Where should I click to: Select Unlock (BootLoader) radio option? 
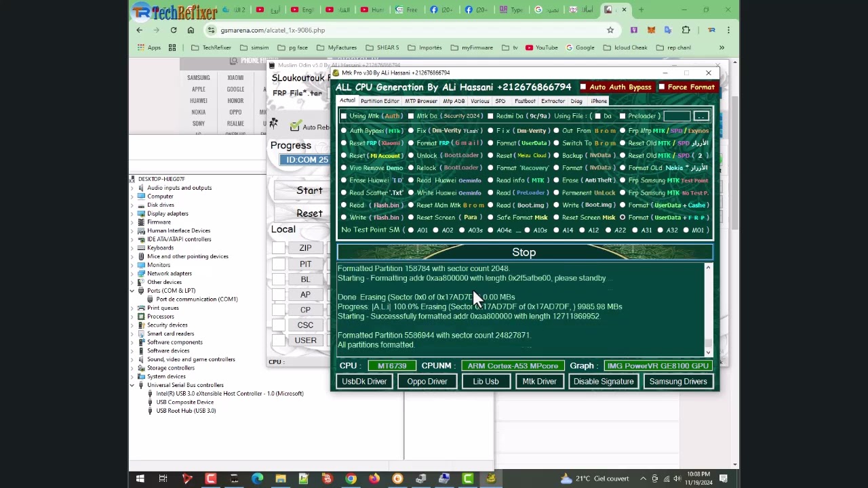(x=411, y=155)
